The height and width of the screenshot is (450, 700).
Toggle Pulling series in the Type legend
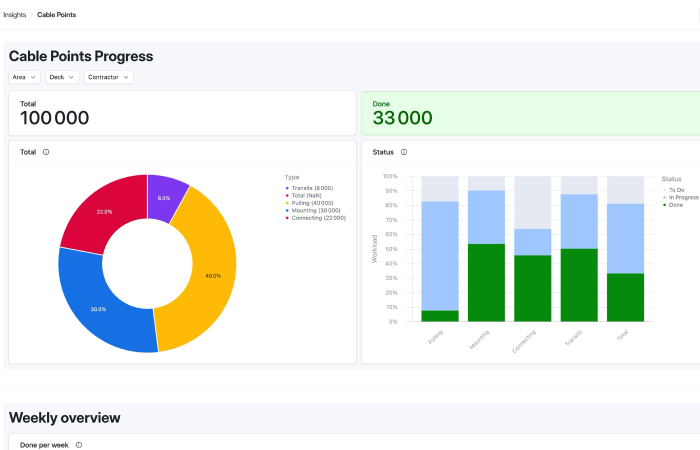click(x=310, y=203)
